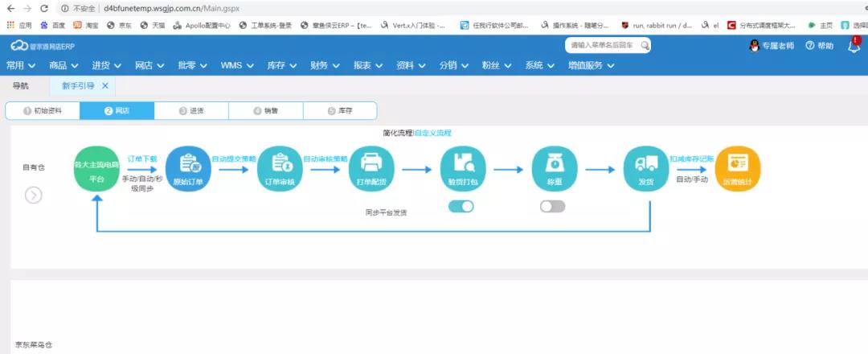Disable the 验货打包 toggle switch
This screenshot has height=354, width=868.
(x=461, y=207)
